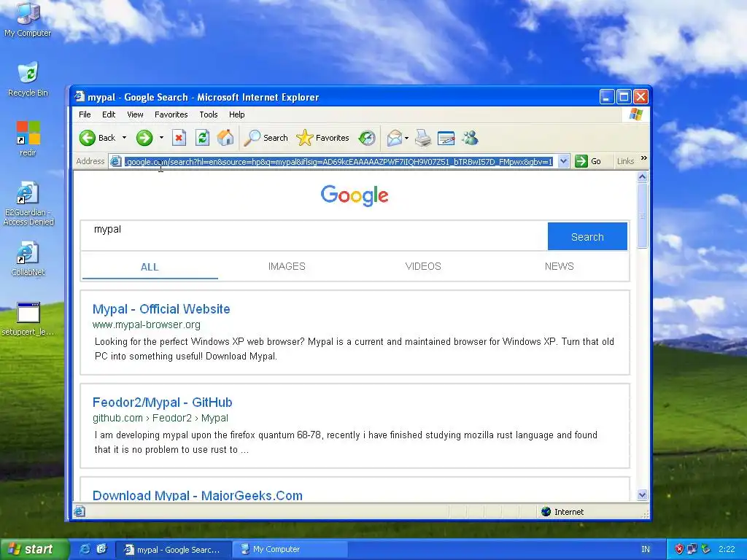Switch to mypal - Google Search taskbar button
This screenshot has width=747, height=560.
tap(174, 550)
